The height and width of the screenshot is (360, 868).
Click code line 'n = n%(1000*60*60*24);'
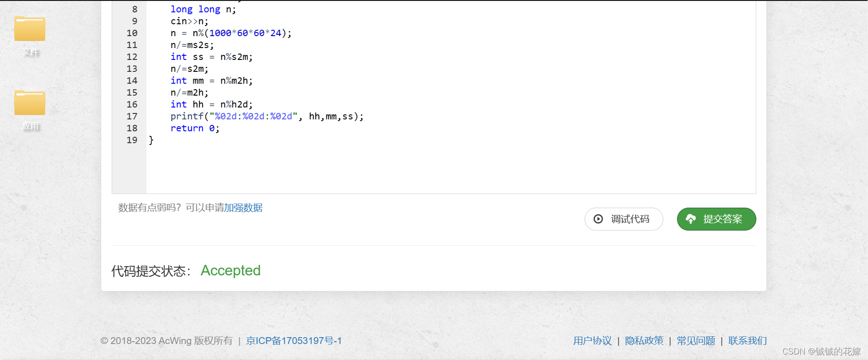(231, 33)
